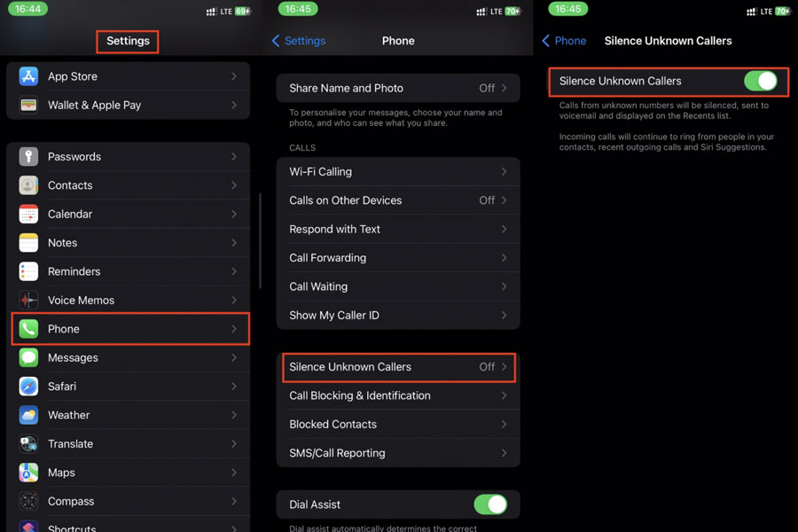The width and height of the screenshot is (798, 532).
Task: Click the Wi-Fi Calling label
Action: [x=321, y=171]
